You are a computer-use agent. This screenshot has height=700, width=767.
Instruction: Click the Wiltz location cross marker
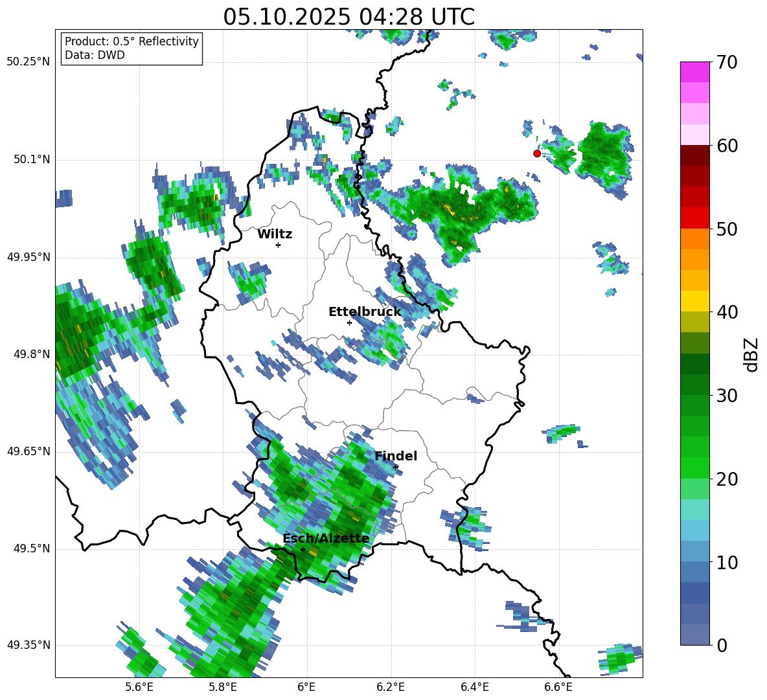(279, 245)
